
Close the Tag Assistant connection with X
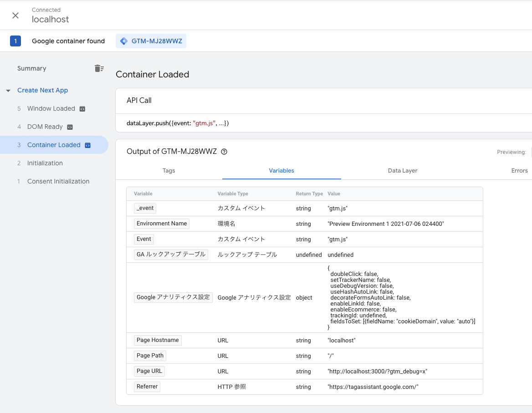pyautogui.click(x=15, y=15)
